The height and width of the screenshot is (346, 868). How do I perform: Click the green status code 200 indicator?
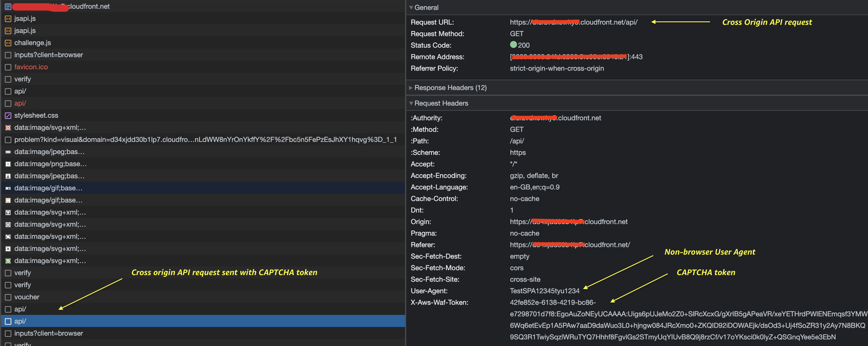[513, 45]
